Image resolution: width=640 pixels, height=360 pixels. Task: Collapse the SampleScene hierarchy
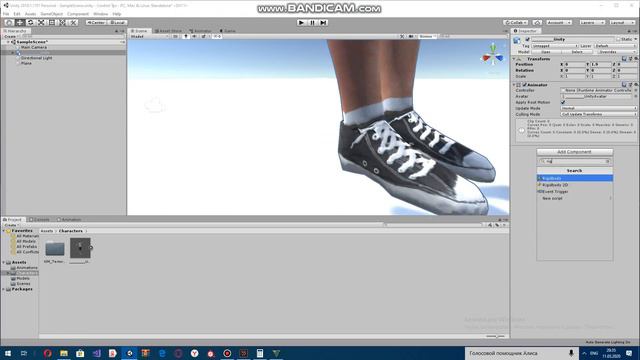[8, 42]
